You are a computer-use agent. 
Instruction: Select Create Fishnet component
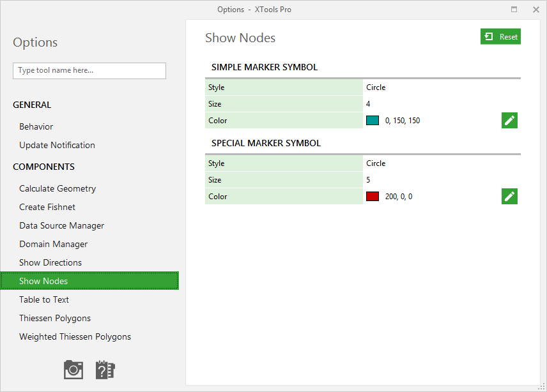[x=47, y=207]
